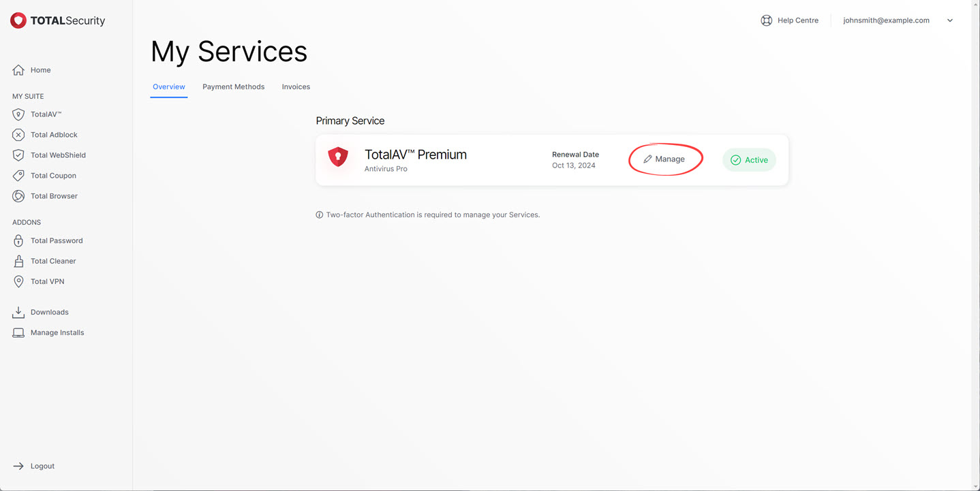Select Total Coupon from My Suite

[x=53, y=175]
